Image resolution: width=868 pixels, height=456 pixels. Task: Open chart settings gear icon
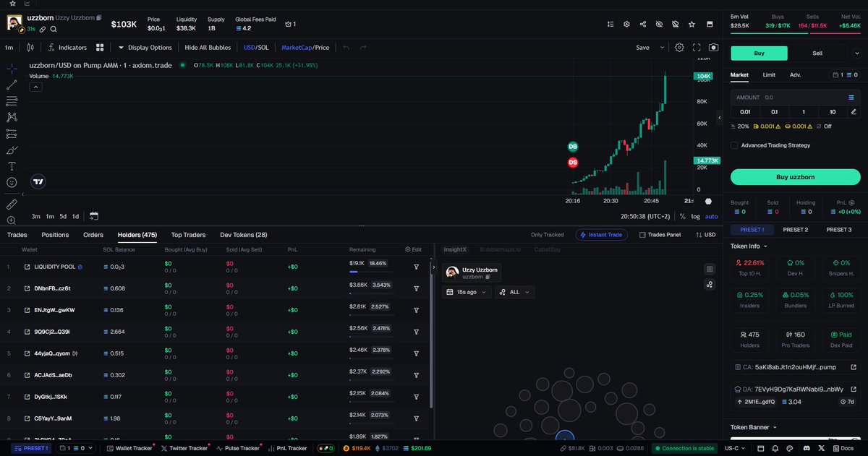679,47
